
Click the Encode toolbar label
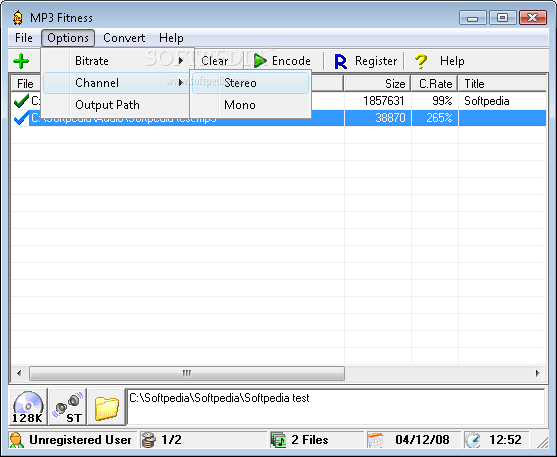pos(291,61)
